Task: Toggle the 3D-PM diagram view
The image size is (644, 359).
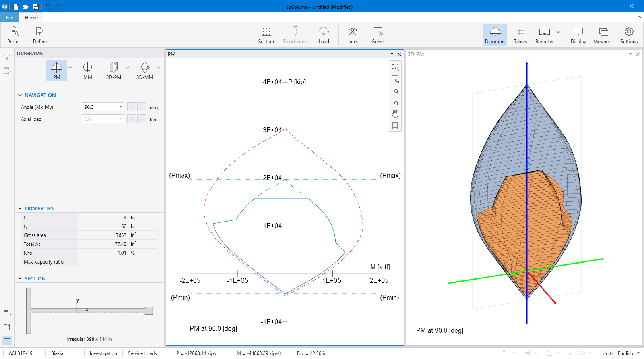Action: (x=114, y=71)
